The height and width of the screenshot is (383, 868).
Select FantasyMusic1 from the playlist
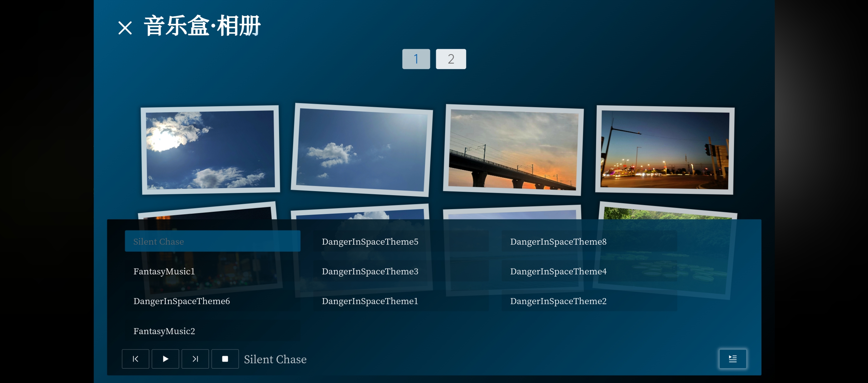(x=213, y=271)
